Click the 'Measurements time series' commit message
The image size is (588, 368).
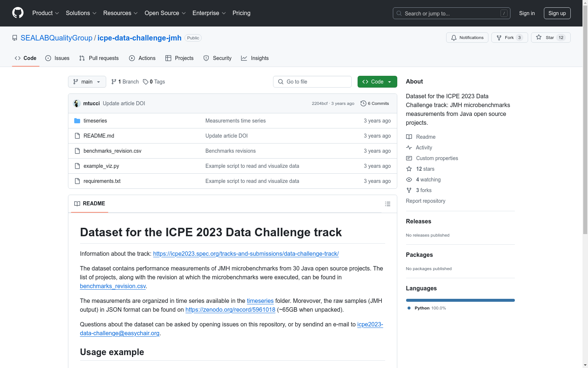[236, 121]
